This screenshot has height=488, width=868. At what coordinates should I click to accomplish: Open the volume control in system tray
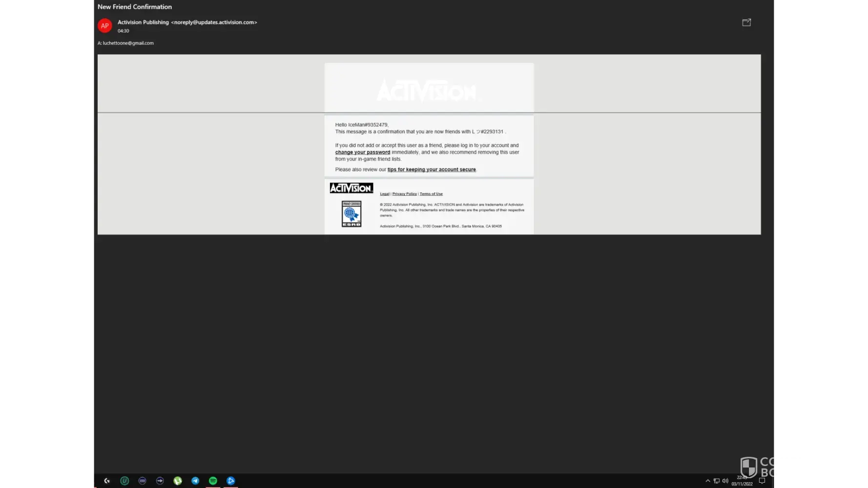[725, 481]
